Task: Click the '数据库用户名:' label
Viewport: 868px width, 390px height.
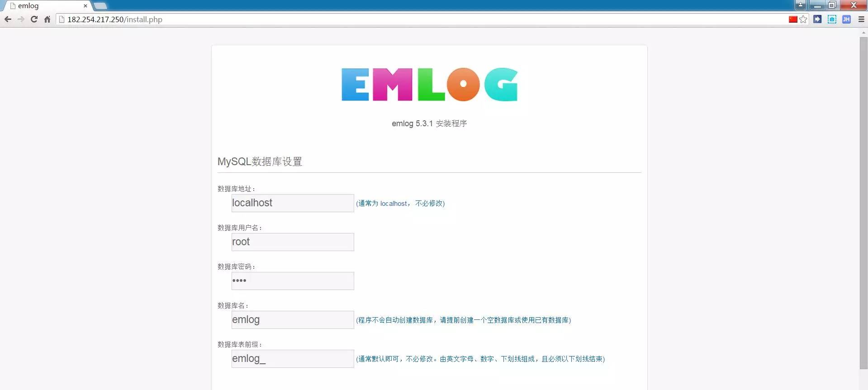Action: 240,228
